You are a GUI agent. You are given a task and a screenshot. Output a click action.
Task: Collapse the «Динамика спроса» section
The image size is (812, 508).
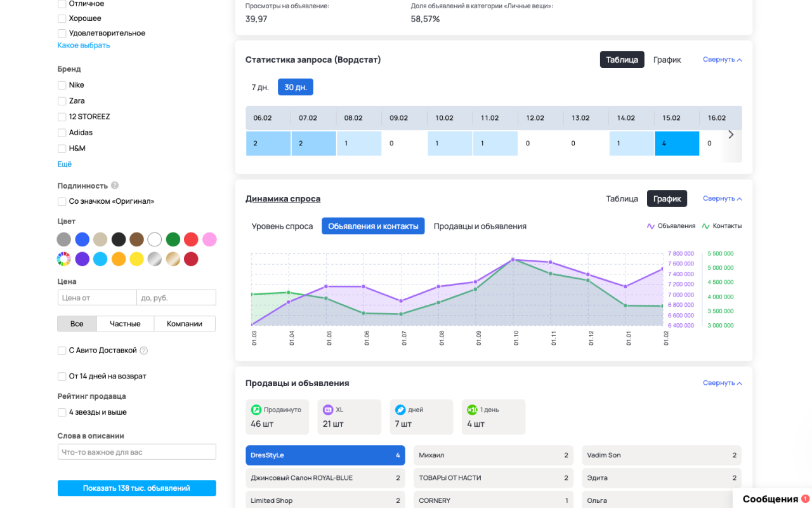722,198
